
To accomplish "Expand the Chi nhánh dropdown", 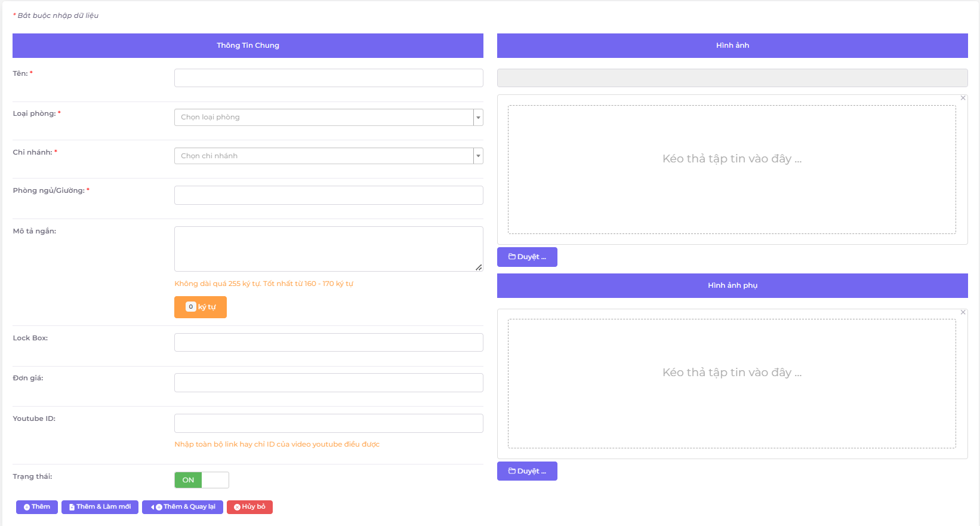I will pyautogui.click(x=324, y=156).
